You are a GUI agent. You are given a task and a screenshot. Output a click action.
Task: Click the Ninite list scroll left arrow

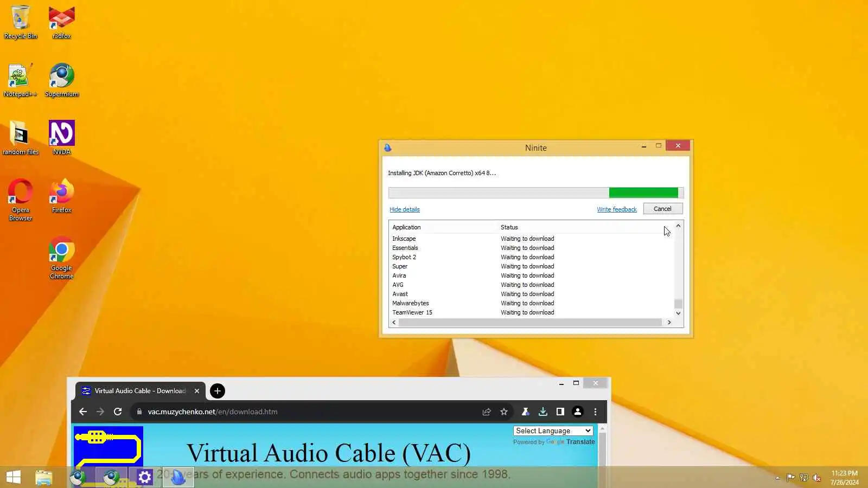point(394,322)
